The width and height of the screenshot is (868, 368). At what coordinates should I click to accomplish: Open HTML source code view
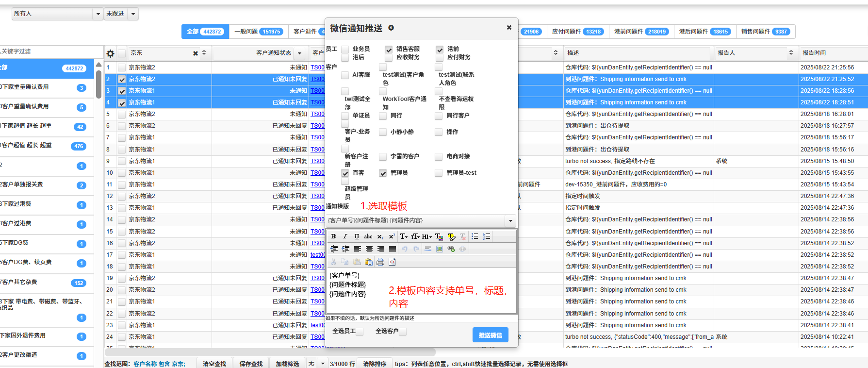point(392,262)
